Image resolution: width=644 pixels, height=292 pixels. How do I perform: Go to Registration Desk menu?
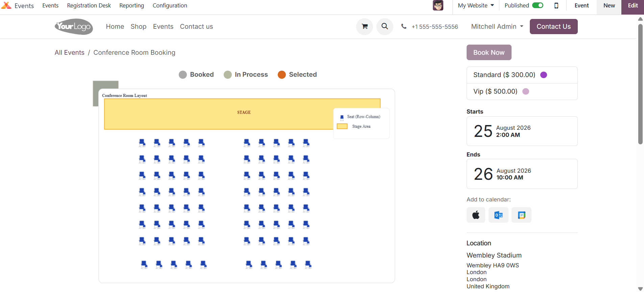click(x=89, y=5)
